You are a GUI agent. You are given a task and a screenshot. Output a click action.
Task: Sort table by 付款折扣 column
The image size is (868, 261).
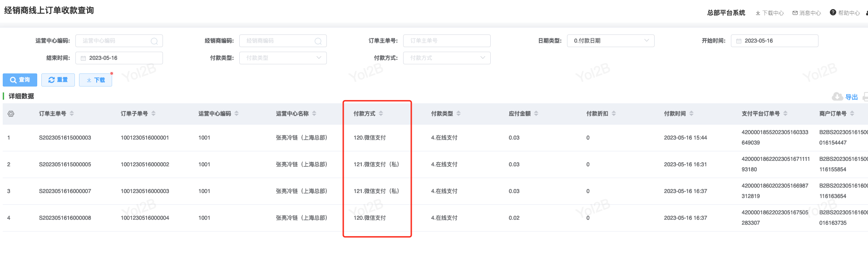[x=614, y=114]
